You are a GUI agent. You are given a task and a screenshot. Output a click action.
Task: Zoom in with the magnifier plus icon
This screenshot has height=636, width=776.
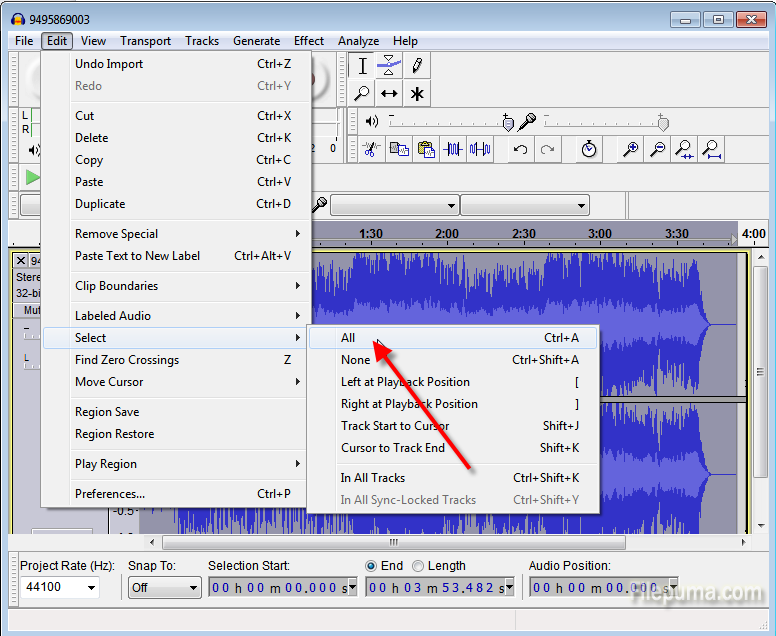(631, 149)
